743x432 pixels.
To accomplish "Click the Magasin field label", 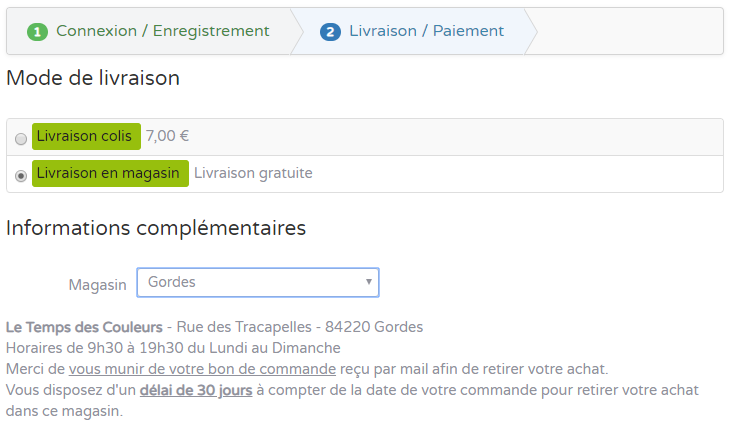I will coord(97,285).
